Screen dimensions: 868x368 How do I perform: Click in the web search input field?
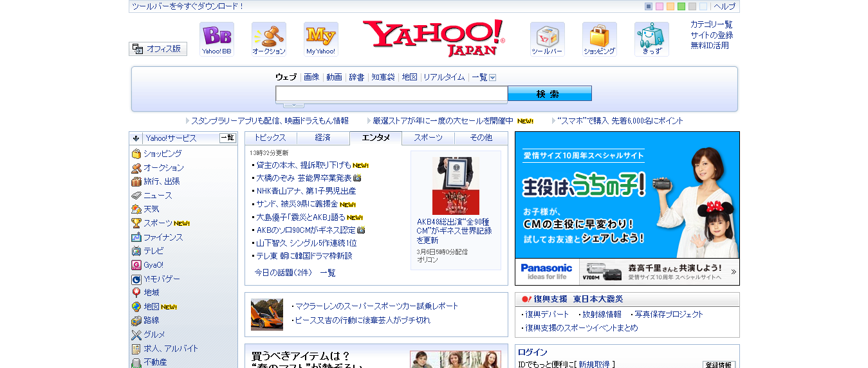point(391,94)
